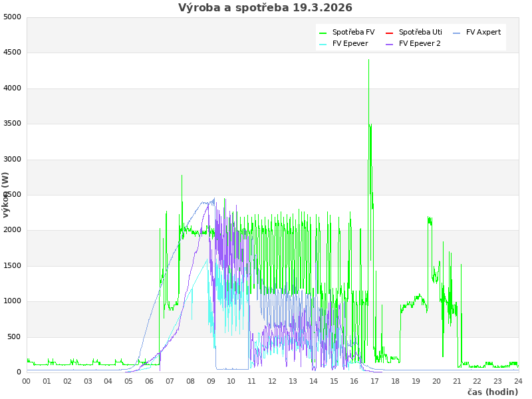This screenshot has height=399, width=532.
Task: Click the green Spotřeba FV legend swatch
Action: [x=323, y=33]
